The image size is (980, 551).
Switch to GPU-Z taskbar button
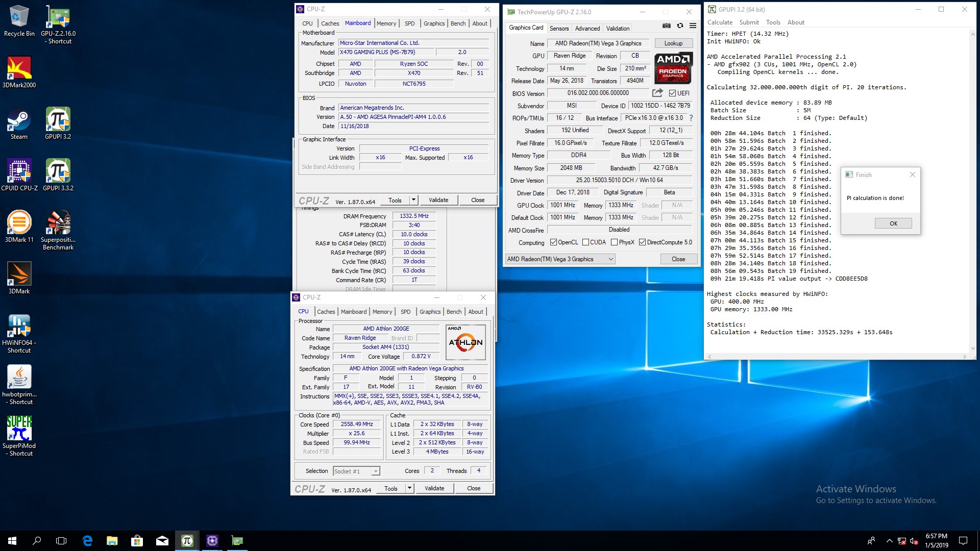tap(237, 541)
